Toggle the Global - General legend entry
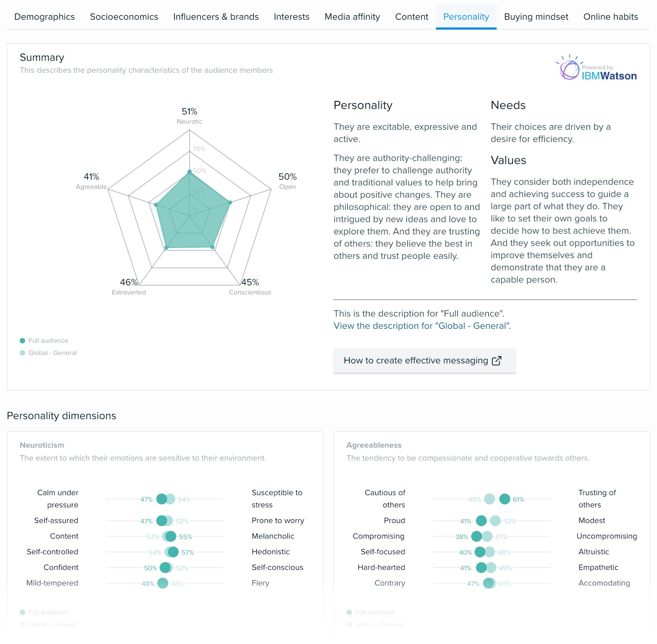Screen dimensions: 657x644 (x=49, y=353)
